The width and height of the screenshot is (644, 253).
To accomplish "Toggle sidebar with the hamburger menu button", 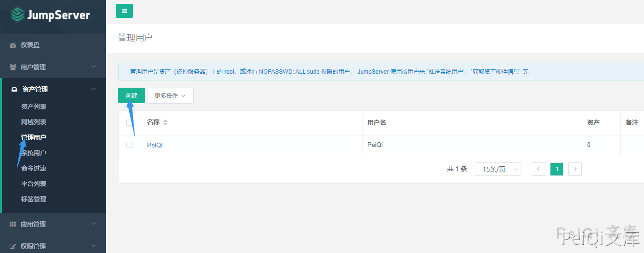I will pos(124,11).
